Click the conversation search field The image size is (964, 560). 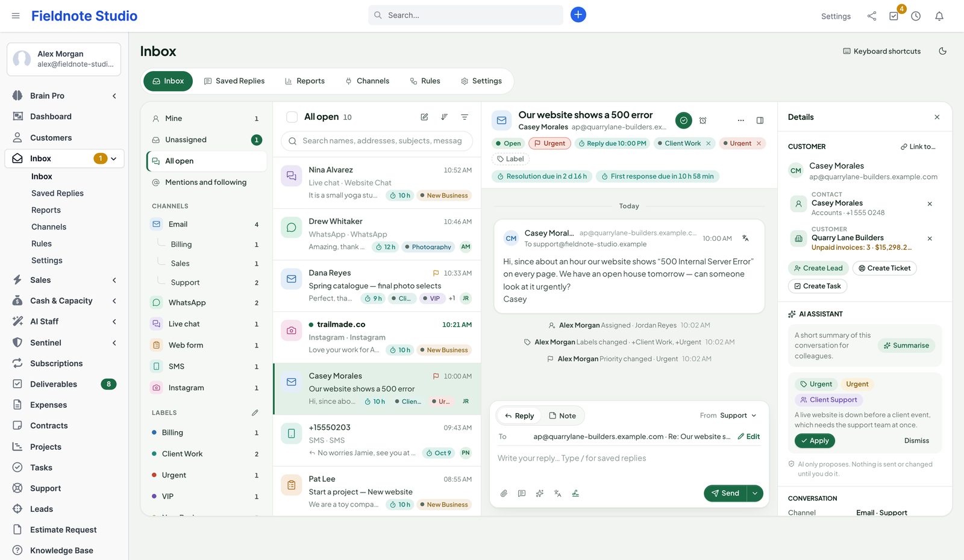coord(377,141)
